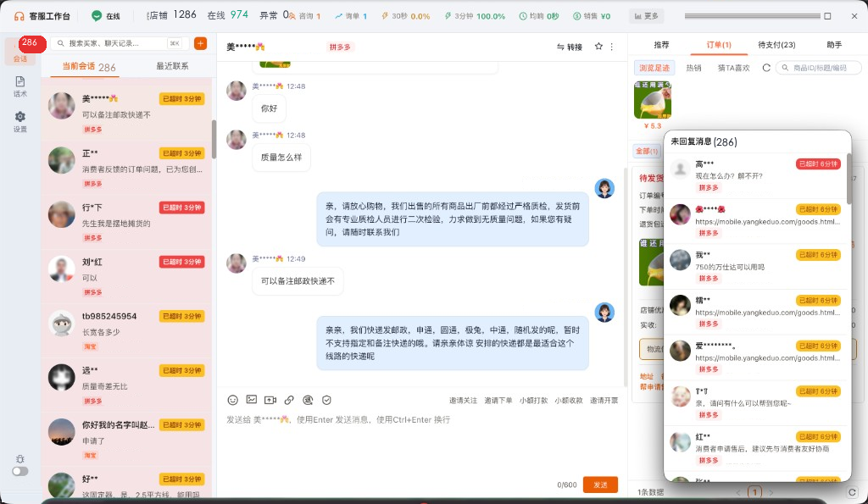The image size is (868, 504).
Task: Click the shield check icon in chat toolbar
Action: [x=326, y=400]
